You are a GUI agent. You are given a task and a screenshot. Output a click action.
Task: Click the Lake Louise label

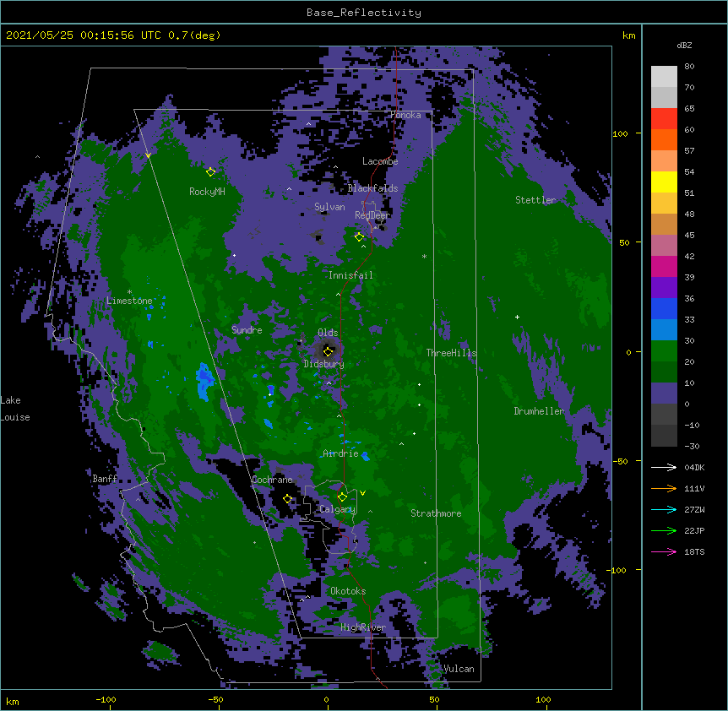tap(15, 409)
